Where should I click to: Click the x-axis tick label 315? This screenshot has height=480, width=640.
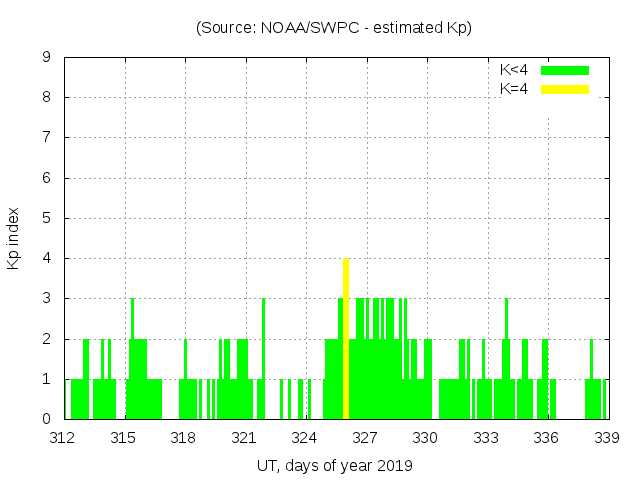pyautogui.click(x=124, y=438)
